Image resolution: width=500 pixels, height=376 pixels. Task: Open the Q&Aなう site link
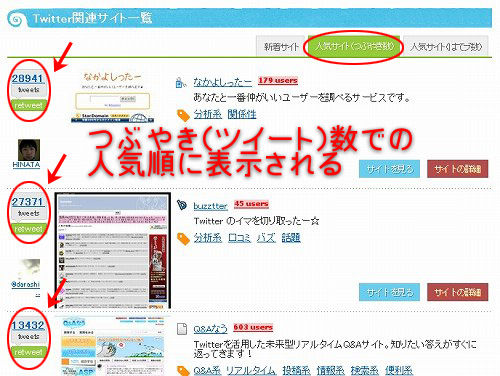pos(210,329)
